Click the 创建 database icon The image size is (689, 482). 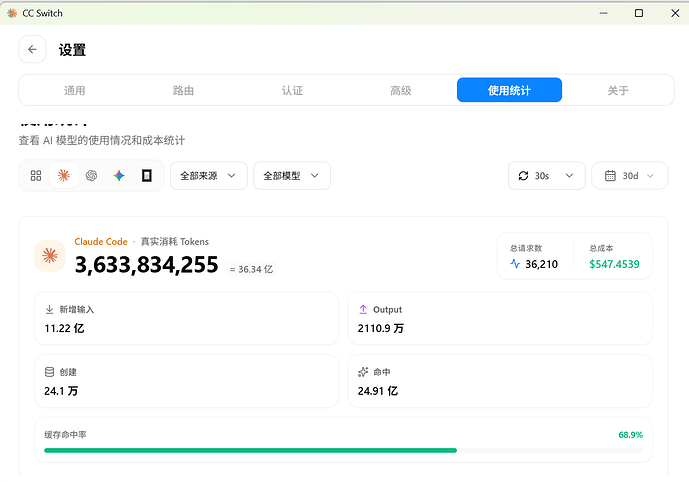point(49,372)
